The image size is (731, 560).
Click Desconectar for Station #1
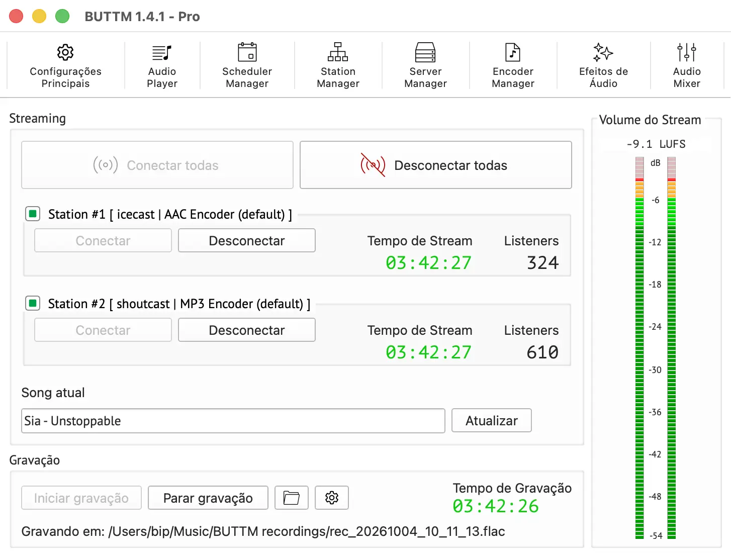[247, 241]
